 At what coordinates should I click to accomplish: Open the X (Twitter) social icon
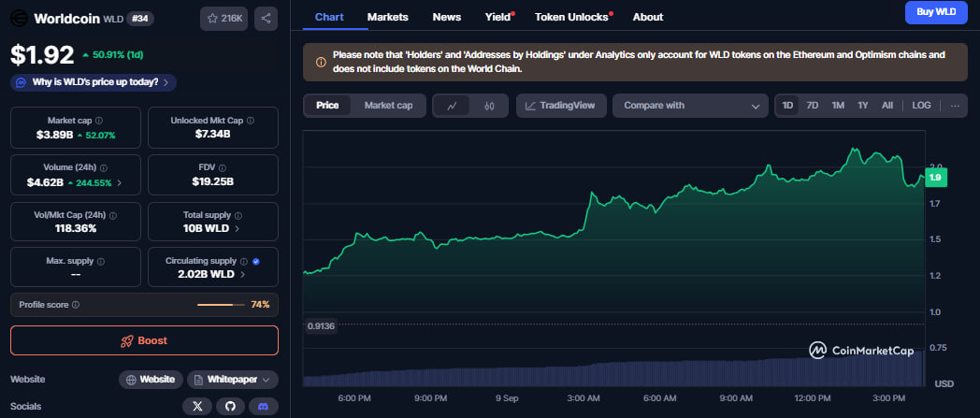tap(196, 407)
